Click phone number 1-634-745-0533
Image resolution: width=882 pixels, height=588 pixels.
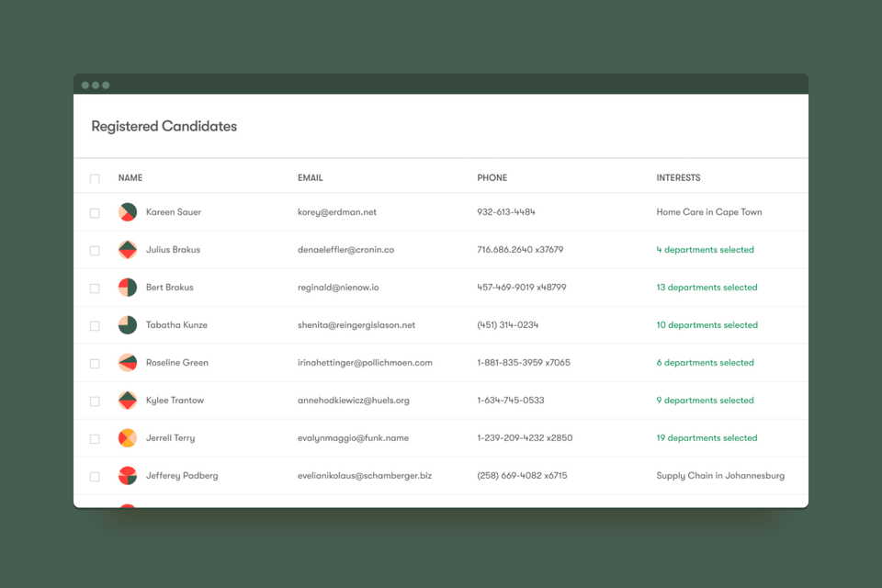(x=510, y=401)
